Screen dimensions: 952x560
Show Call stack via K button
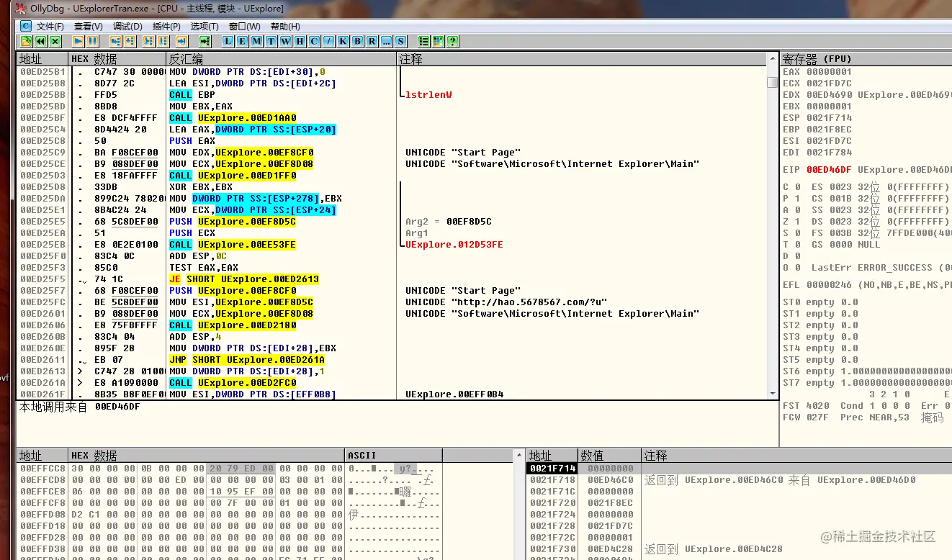point(343,41)
